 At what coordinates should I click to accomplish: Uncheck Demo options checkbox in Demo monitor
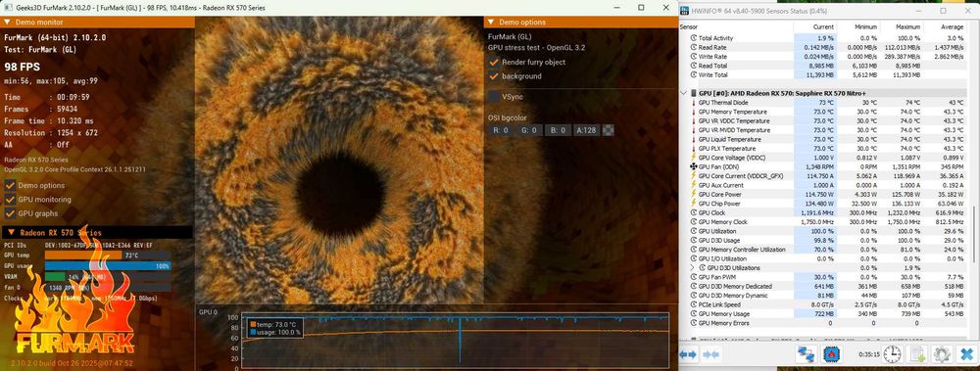10,186
